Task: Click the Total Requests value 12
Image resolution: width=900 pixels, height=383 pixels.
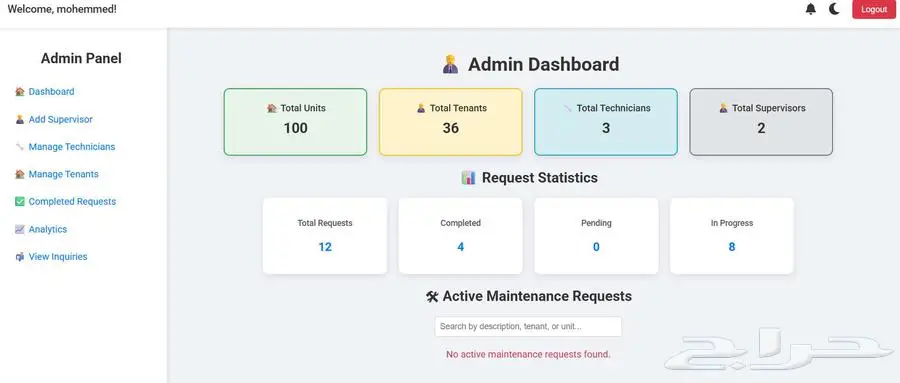Action: [x=325, y=247]
